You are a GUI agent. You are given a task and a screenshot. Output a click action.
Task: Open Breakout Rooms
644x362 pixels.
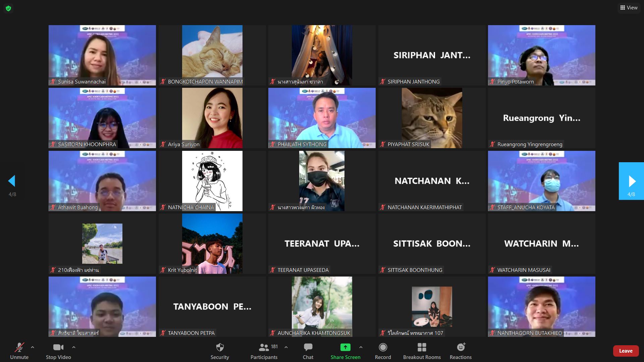click(x=422, y=351)
